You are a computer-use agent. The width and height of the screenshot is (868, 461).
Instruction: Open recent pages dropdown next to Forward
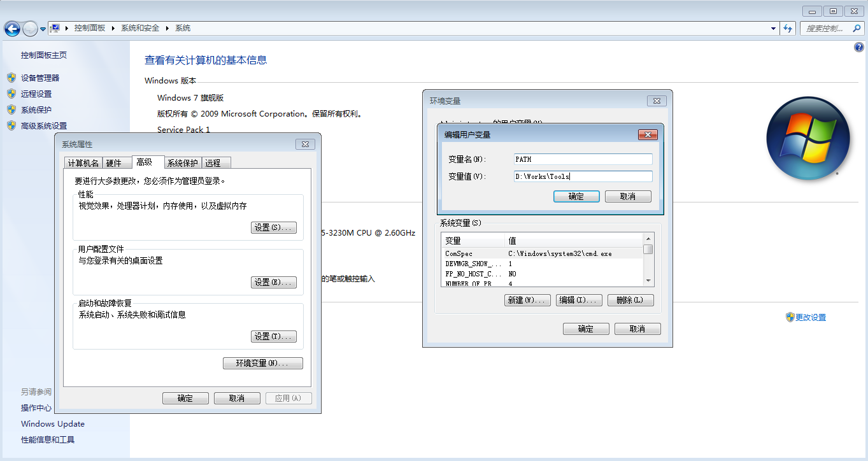(43, 29)
